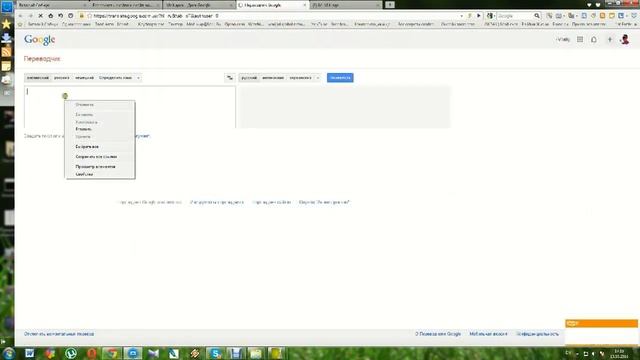Screen dimensions: 640x360
Task: Open the Мобильная версия footer link
Action: (x=488, y=334)
